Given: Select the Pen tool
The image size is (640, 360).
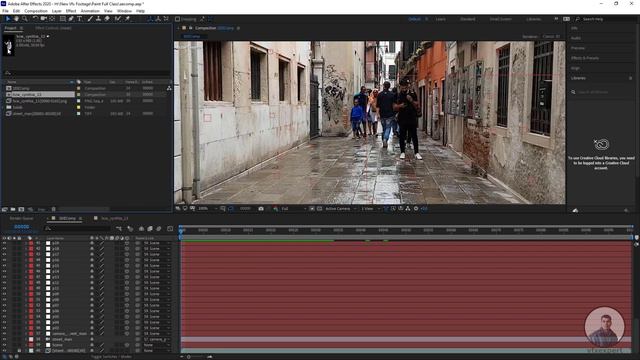Looking at the screenshot, I should [x=71, y=19].
